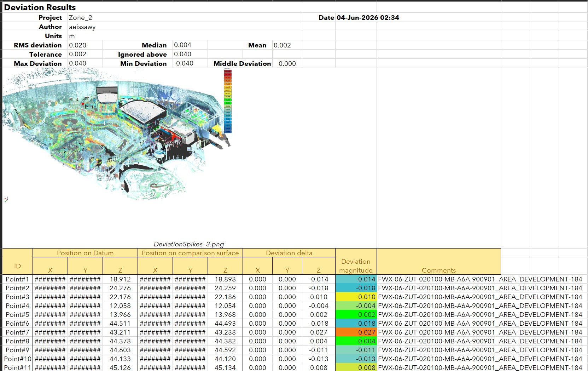Select the Max Deviation value 0.040

pos(77,64)
